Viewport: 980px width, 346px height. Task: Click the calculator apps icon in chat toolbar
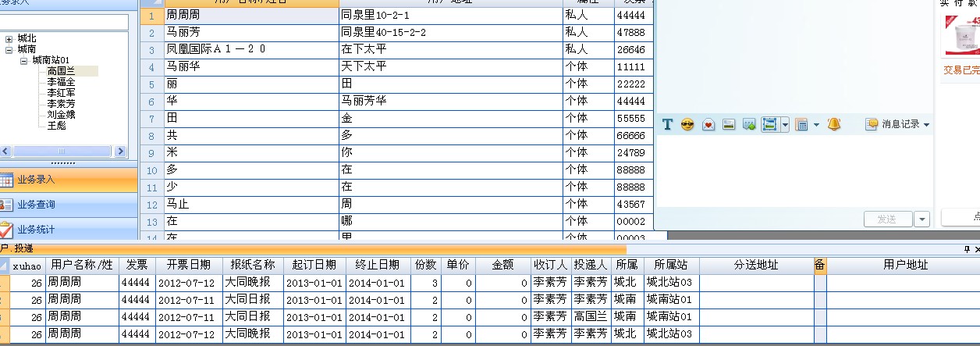(x=801, y=124)
